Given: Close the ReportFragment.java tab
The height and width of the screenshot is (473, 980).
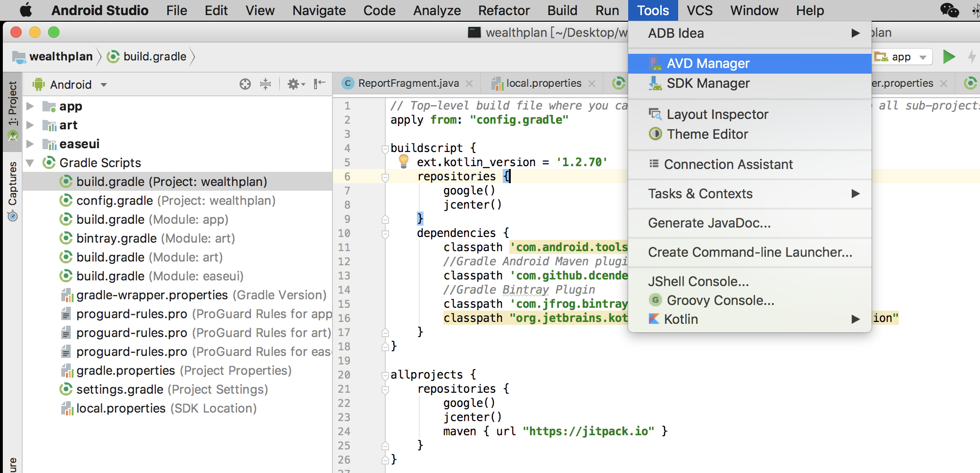Looking at the screenshot, I should pyautogui.click(x=469, y=84).
